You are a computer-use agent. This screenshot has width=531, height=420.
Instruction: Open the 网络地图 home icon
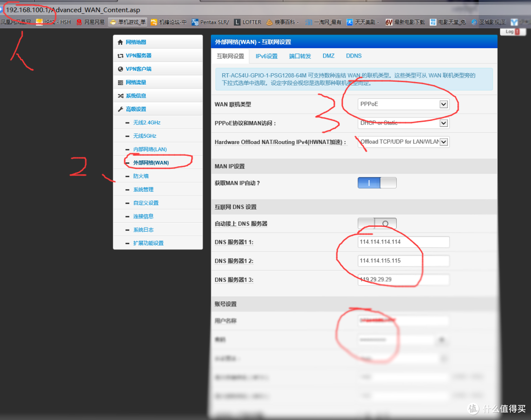point(120,42)
